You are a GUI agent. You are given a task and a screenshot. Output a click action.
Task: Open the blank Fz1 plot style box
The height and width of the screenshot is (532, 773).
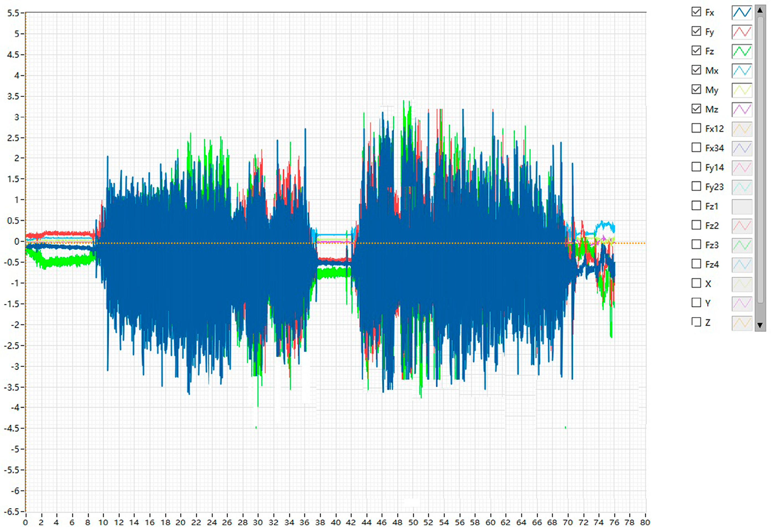pos(742,206)
